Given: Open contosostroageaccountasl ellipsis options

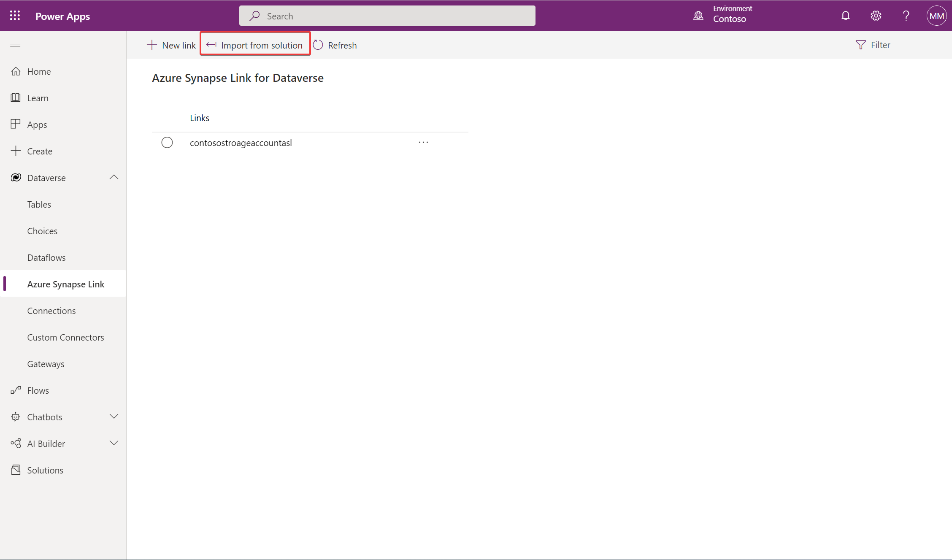Looking at the screenshot, I should click(x=423, y=142).
